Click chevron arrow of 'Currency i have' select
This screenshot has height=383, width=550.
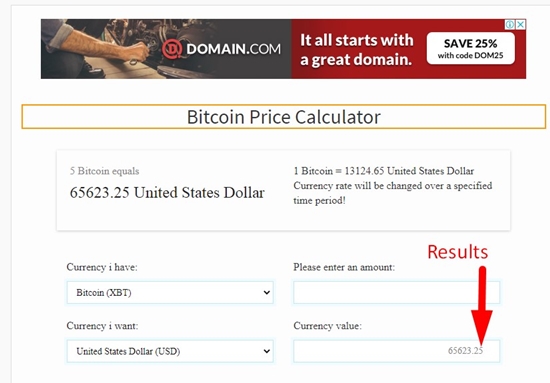tap(267, 293)
